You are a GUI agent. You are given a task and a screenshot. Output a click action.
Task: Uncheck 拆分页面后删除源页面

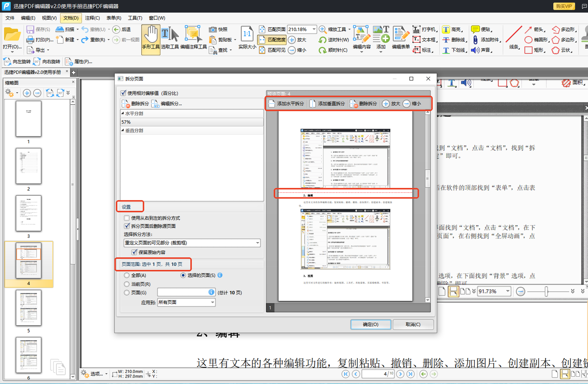tap(127, 226)
